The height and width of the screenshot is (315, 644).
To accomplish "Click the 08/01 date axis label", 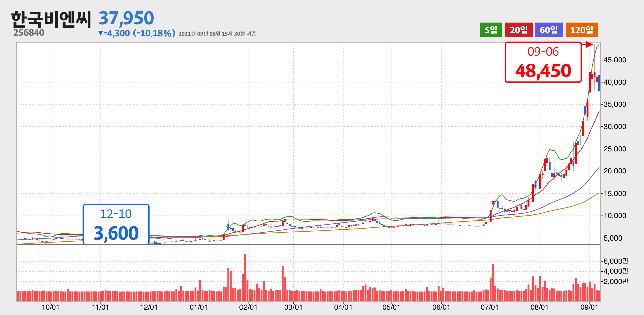I will [x=539, y=307].
